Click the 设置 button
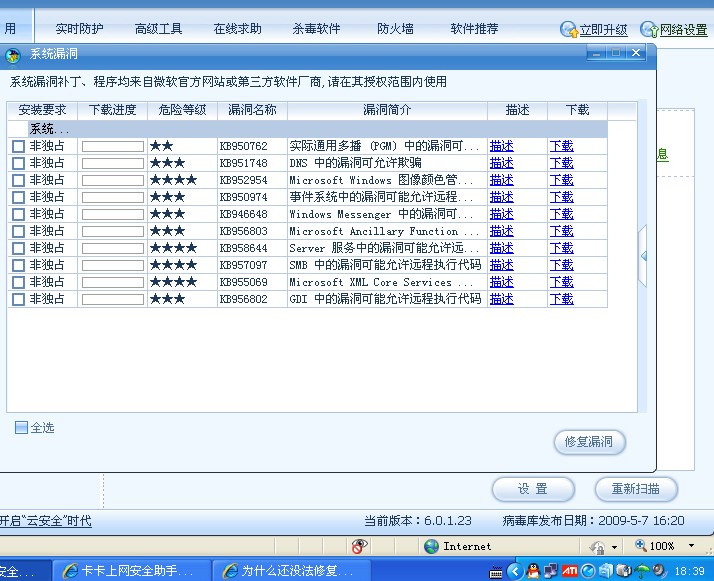 click(x=533, y=489)
